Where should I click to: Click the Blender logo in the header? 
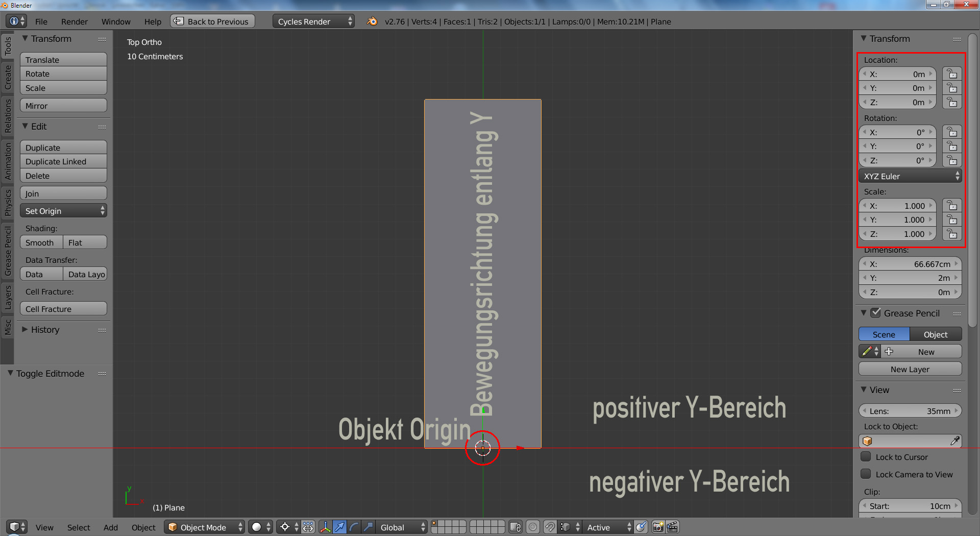[x=372, y=21]
